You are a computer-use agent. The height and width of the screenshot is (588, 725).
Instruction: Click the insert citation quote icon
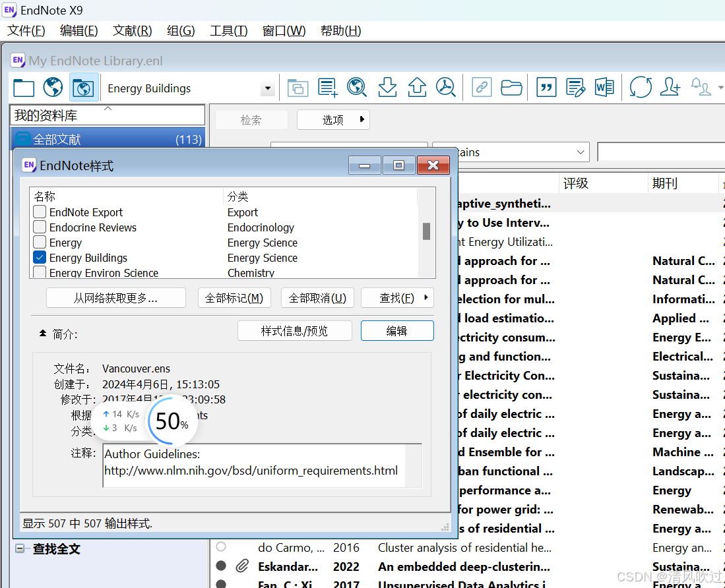click(546, 87)
